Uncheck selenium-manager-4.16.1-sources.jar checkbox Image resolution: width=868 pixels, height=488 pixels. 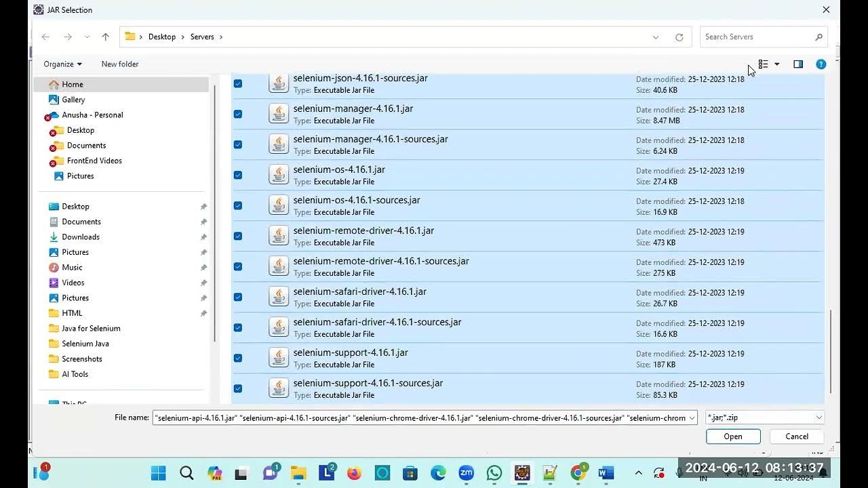point(238,144)
